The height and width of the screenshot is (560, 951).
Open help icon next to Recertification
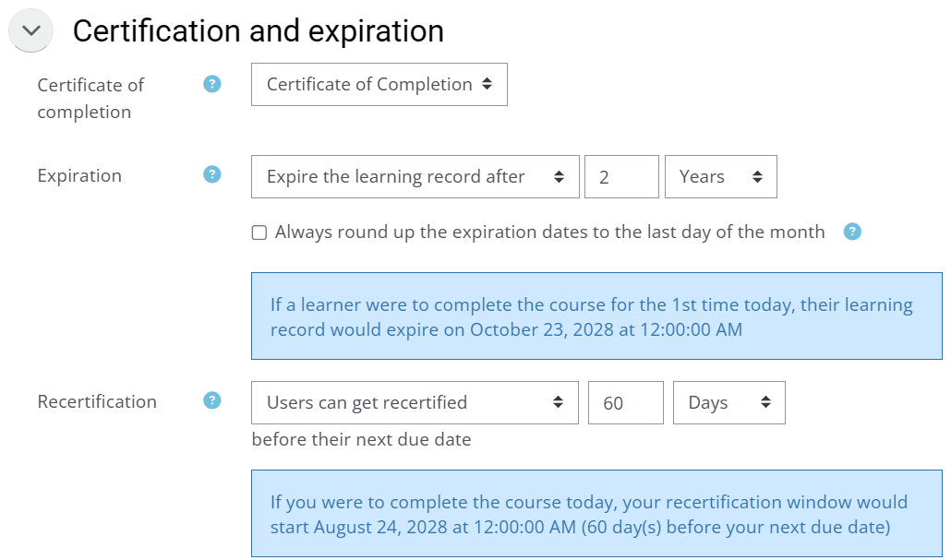coord(211,400)
